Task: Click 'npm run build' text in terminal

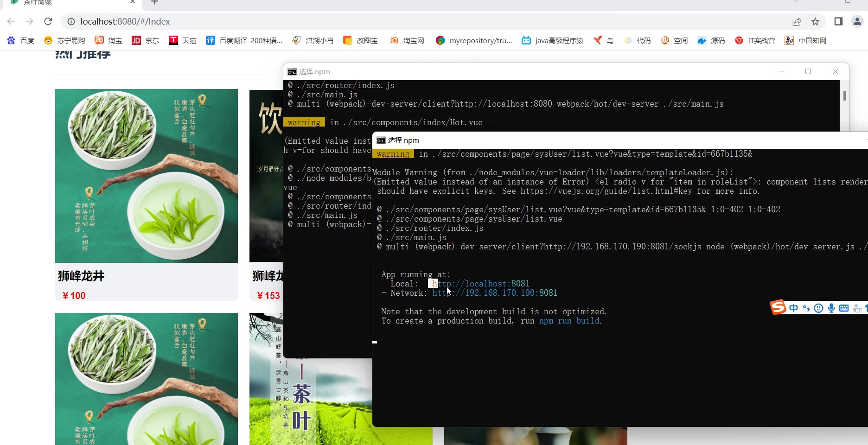Action: click(x=569, y=321)
